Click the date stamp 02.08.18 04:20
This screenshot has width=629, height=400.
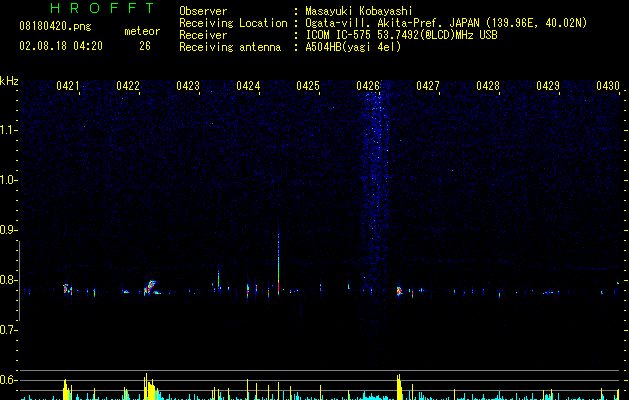(61, 46)
